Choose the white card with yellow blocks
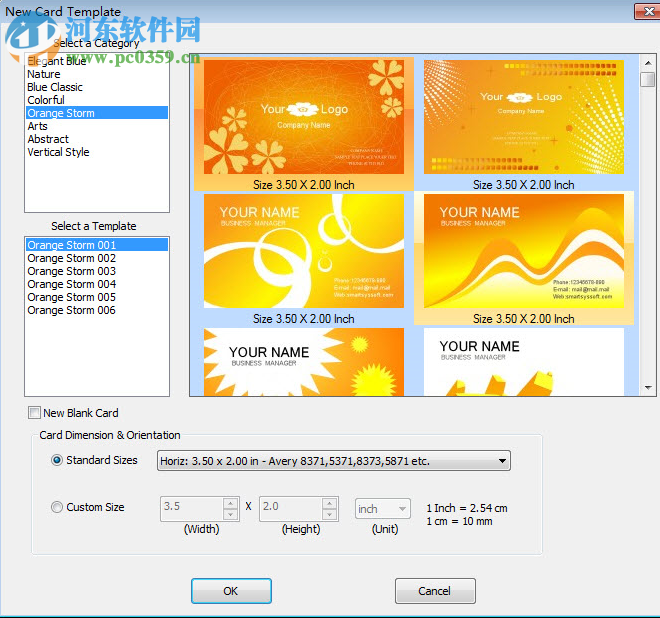This screenshot has width=660, height=618. (x=524, y=362)
